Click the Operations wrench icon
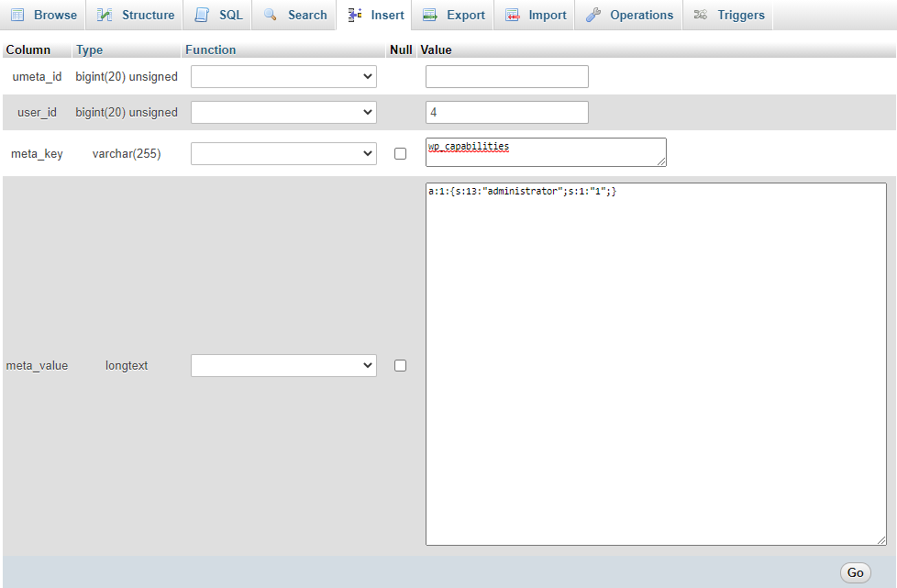 [593, 15]
